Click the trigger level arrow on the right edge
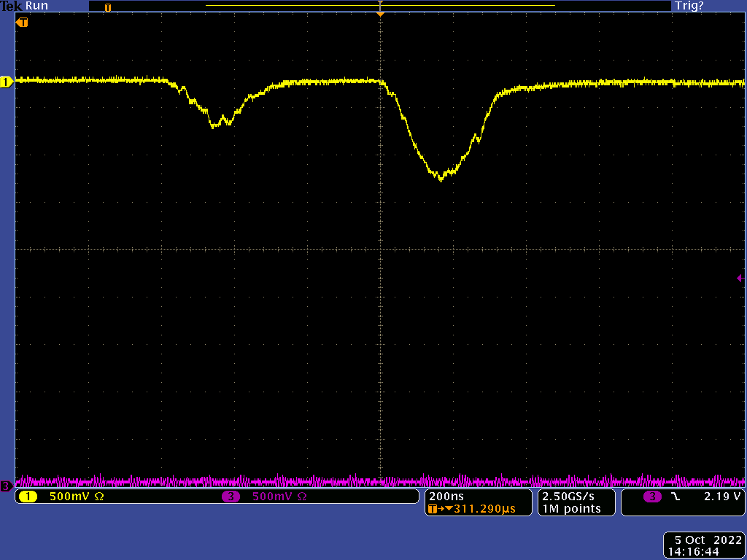 (x=740, y=278)
